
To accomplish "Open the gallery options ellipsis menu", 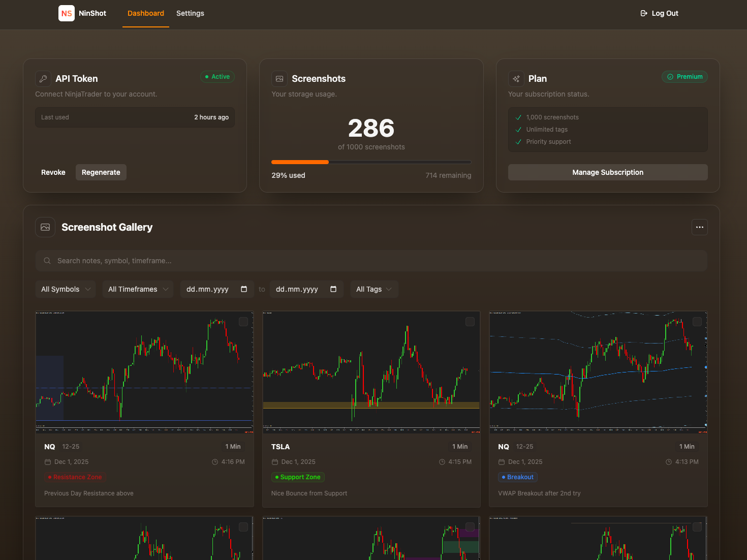I will click(700, 227).
